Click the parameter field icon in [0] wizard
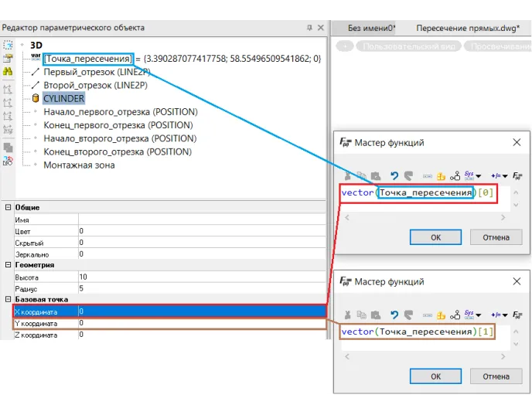The image size is (532, 415). pyautogui.click(x=428, y=176)
